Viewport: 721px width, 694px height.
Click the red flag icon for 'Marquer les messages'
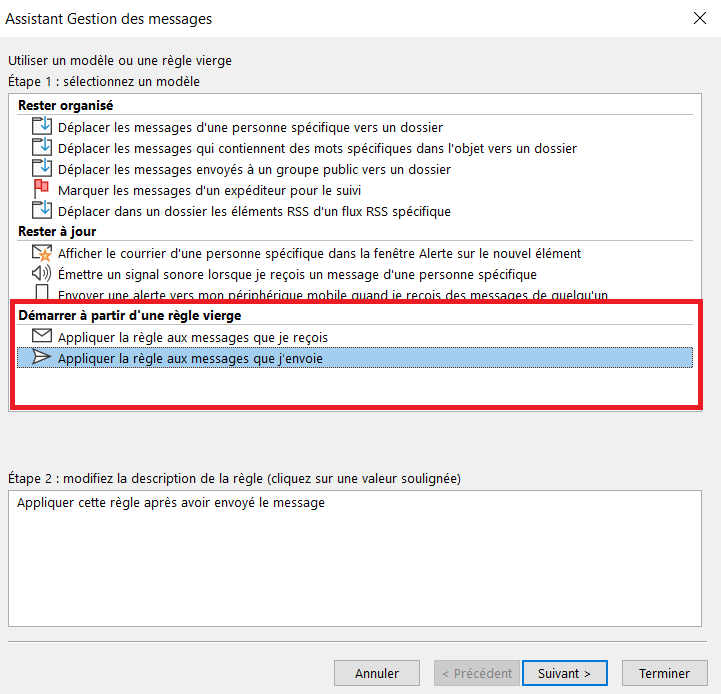41,189
